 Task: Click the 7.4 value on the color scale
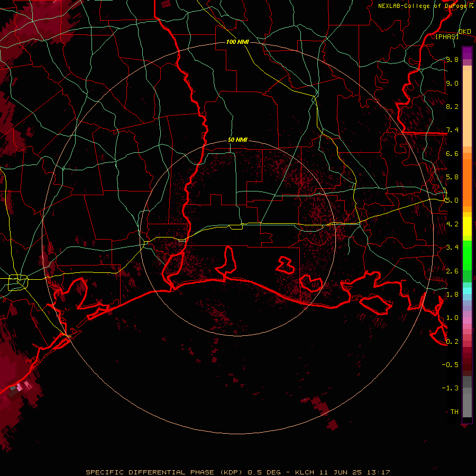click(452, 130)
